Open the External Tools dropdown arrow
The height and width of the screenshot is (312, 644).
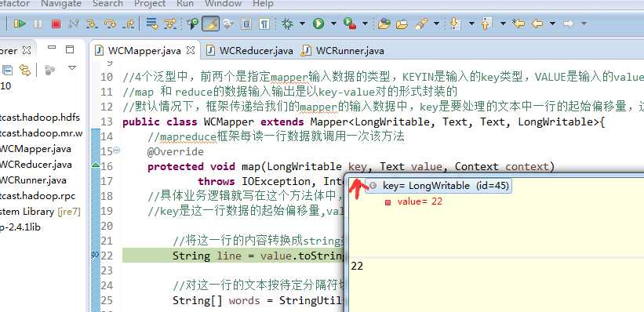365,24
